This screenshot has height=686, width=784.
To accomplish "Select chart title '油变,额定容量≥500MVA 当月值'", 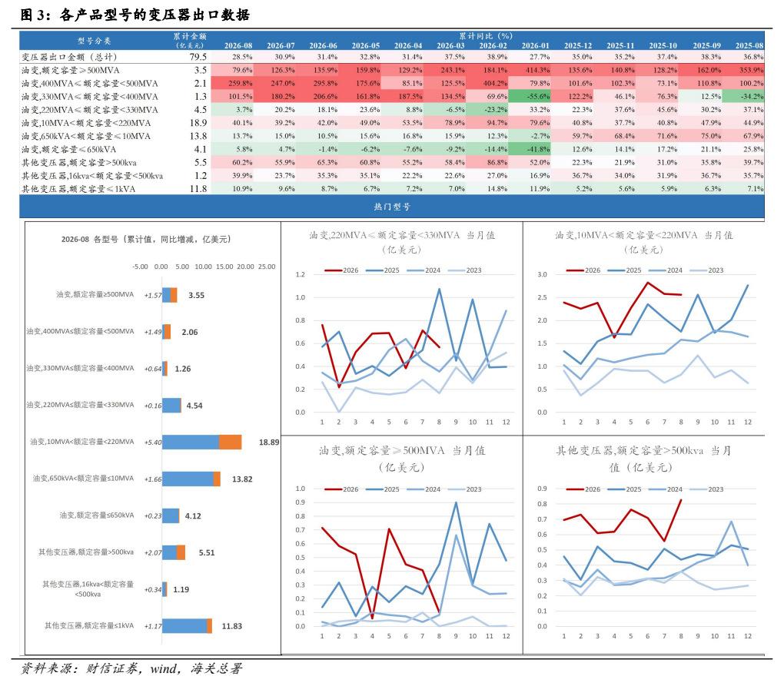I will click(402, 459).
